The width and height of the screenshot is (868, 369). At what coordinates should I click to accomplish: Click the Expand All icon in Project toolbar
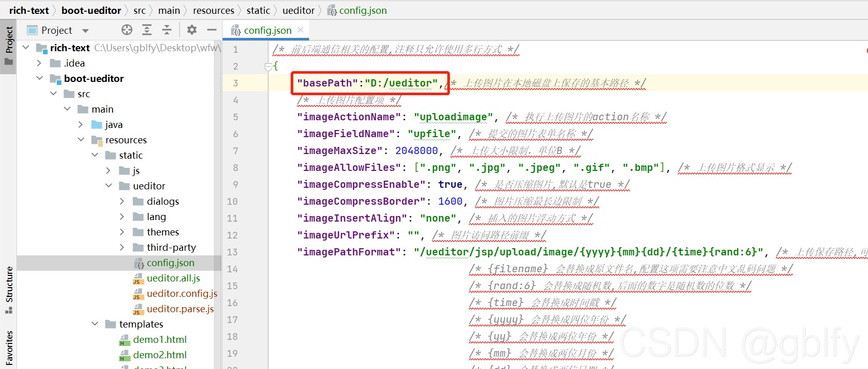147,30
